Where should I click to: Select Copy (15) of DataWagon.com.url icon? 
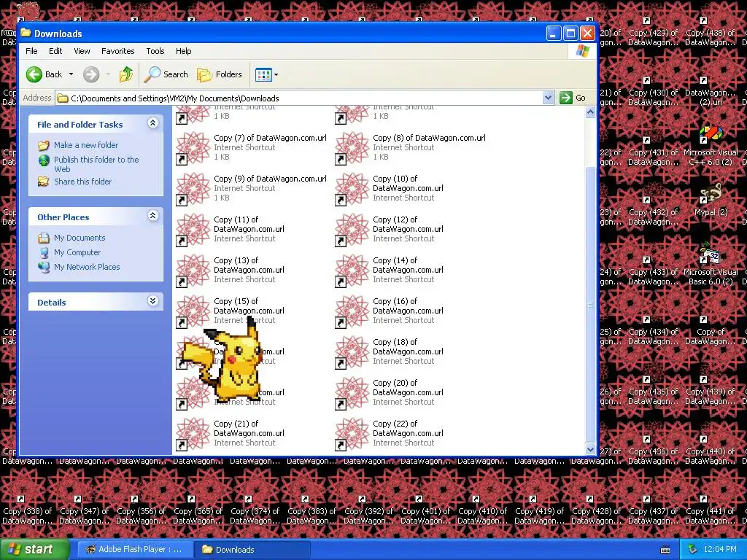[193, 311]
